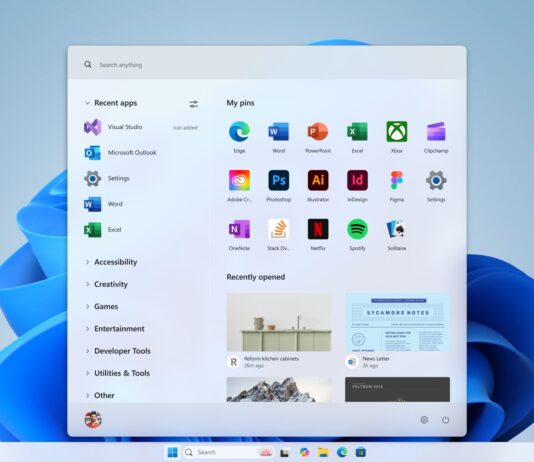Open the settings gear near power button

(424, 420)
